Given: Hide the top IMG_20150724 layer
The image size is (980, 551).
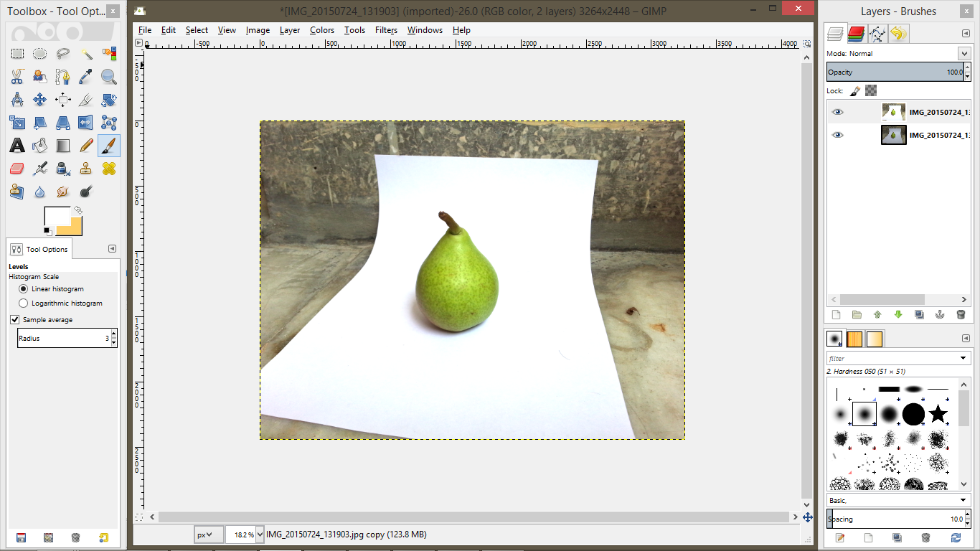Looking at the screenshot, I should pos(837,111).
